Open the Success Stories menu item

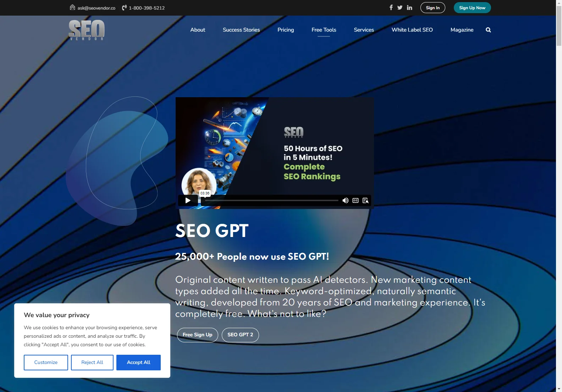[241, 30]
